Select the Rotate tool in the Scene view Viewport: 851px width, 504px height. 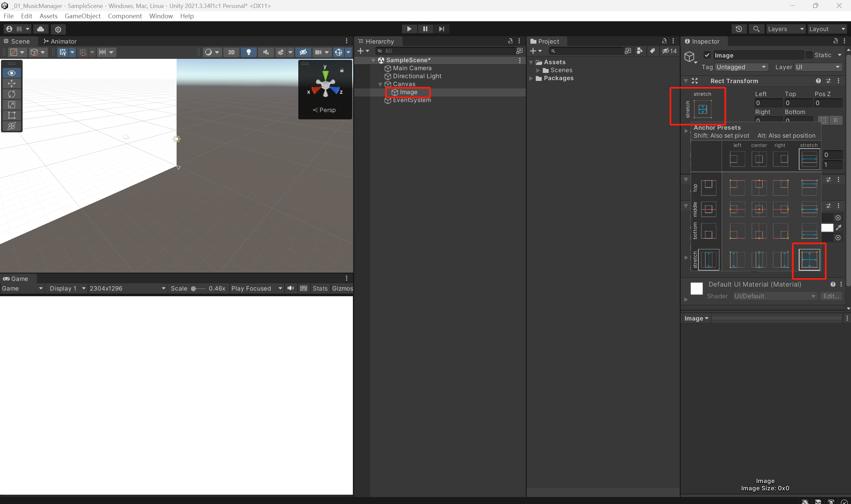(12, 94)
